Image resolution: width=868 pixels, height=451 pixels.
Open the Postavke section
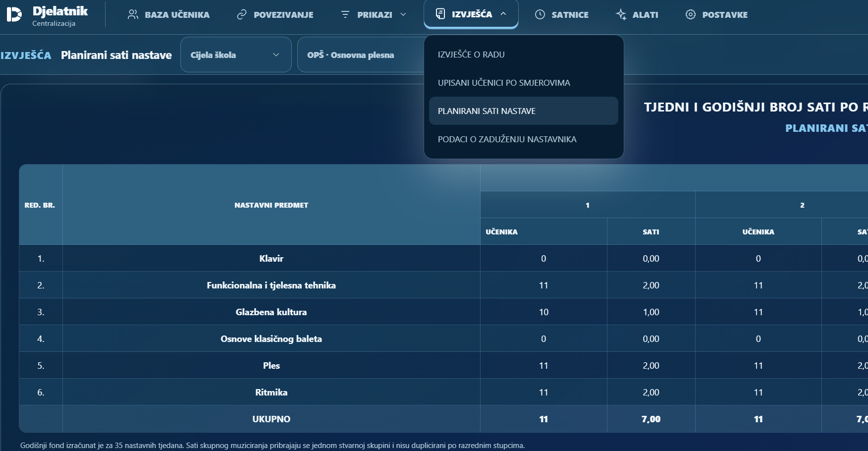point(716,14)
